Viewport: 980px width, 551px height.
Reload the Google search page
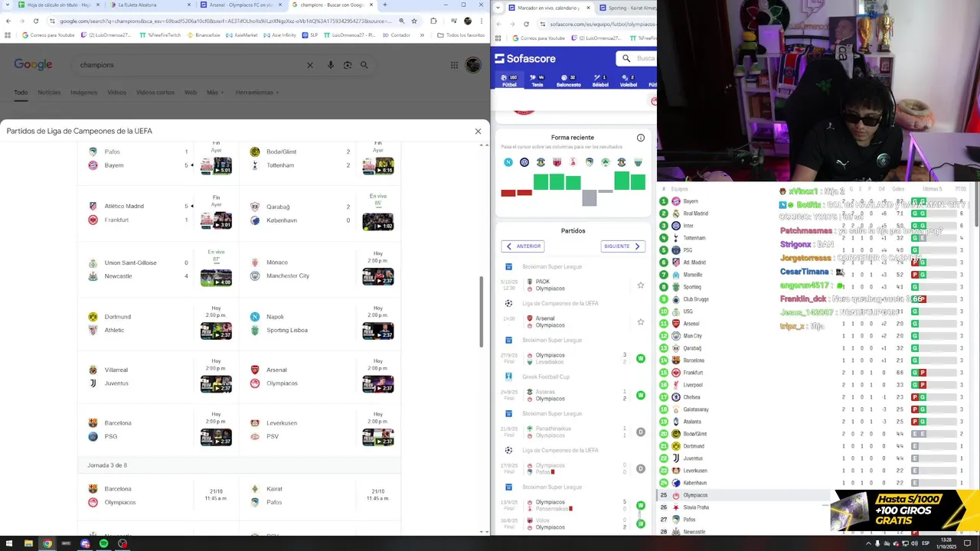click(35, 21)
